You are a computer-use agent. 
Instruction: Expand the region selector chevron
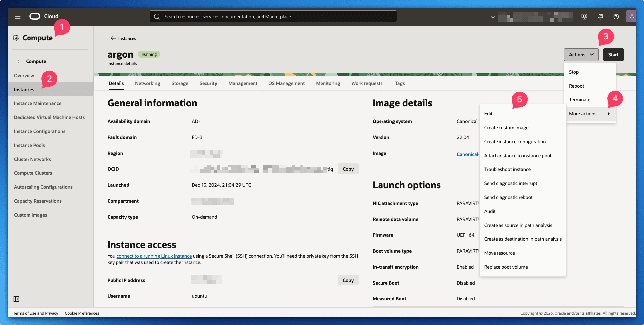(x=493, y=16)
